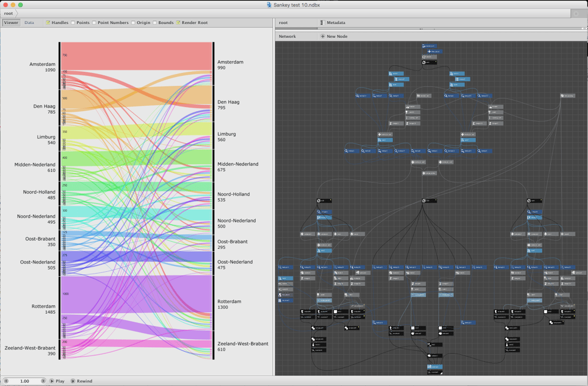Image resolution: width=588 pixels, height=386 pixels.
Task: Start playback with the Play button
Action: pos(57,381)
